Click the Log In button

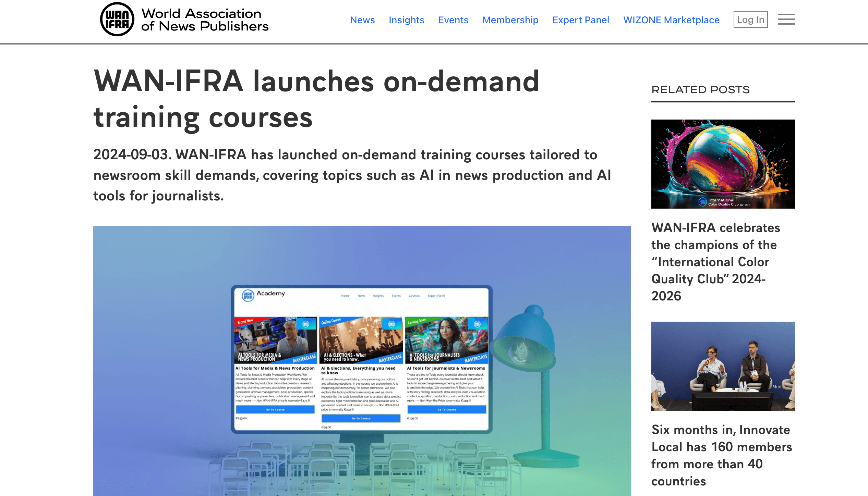coord(750,20)
